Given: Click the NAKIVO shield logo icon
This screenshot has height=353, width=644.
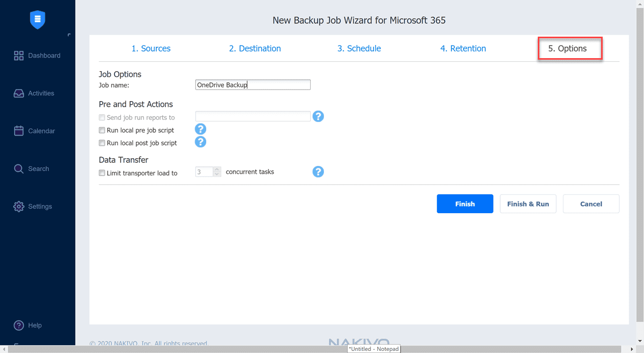Looking at the screenshot, I should 38,20.
